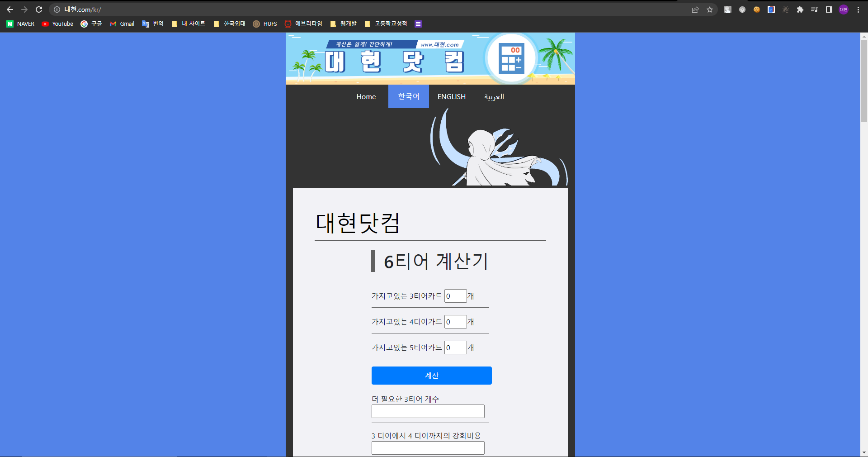Open the 한국외대 bookmark

(x=229, y=24)
